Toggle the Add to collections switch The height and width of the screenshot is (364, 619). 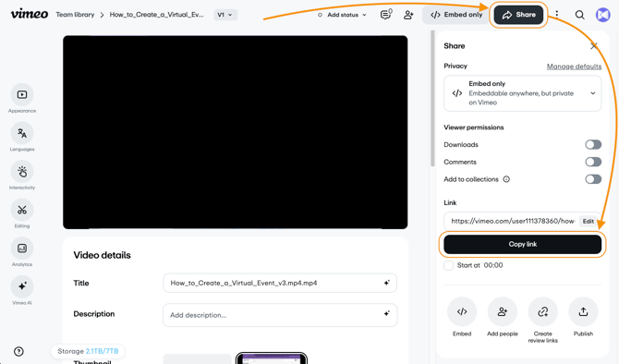tap(593, 179)
